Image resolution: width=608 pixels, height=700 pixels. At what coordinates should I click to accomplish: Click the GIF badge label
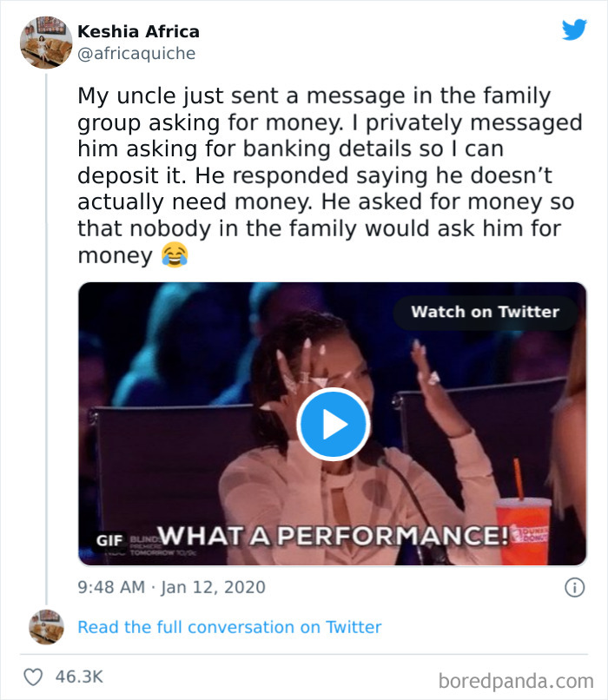pos(109,538)
